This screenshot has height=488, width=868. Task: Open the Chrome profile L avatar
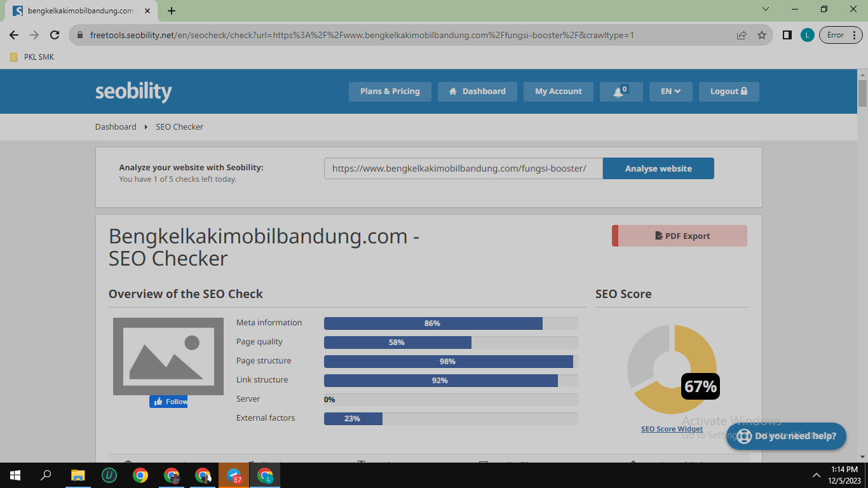[807, 36]
